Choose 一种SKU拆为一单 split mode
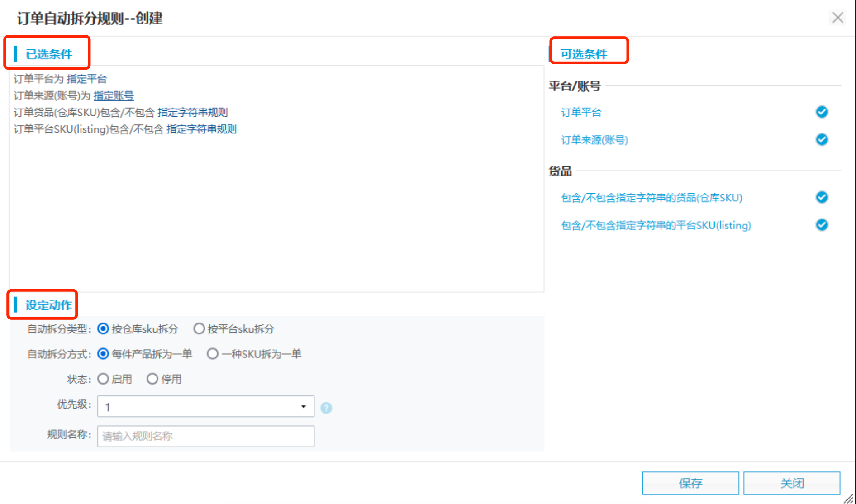The image size is (856, 504). pyautogui.click(x=213, y=354)
